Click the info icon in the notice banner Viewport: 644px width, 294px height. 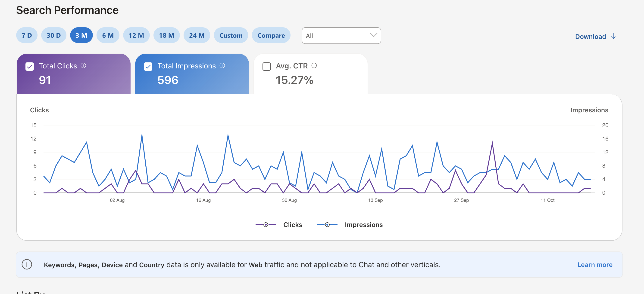click(27, 264)
